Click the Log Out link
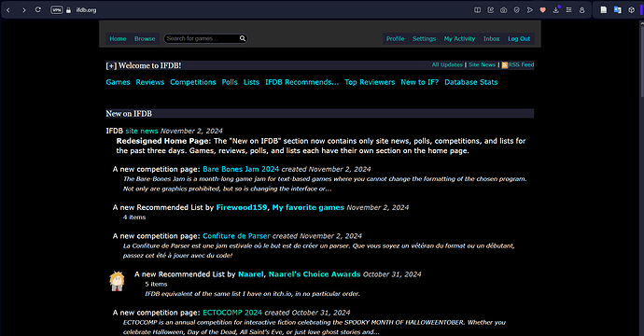Screen dimensions: 644x336 click(x=519, y=38)
